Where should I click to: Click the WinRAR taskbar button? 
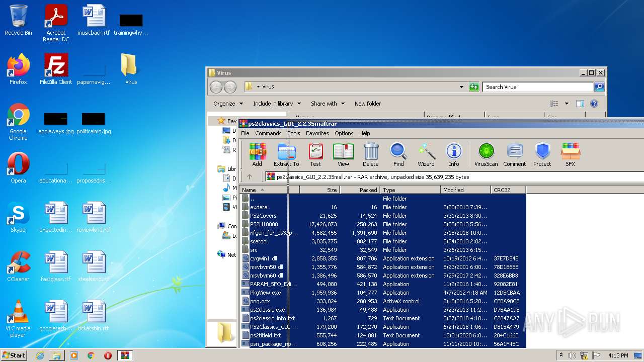point(125,355)
